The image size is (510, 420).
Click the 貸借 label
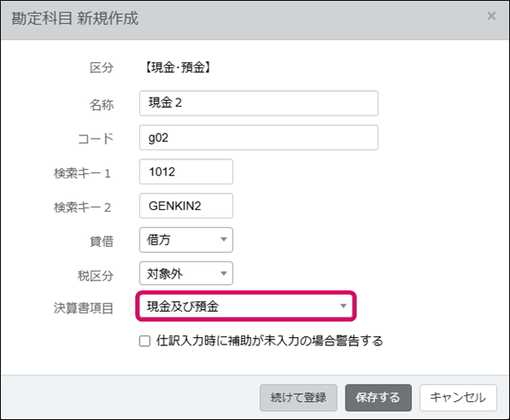tap(102, 241)
